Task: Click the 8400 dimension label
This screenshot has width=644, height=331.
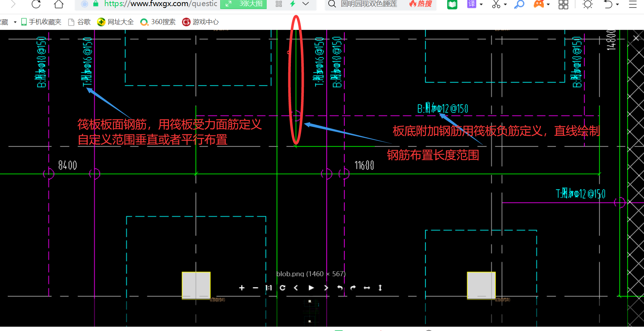Action: [x=68, y=165]
